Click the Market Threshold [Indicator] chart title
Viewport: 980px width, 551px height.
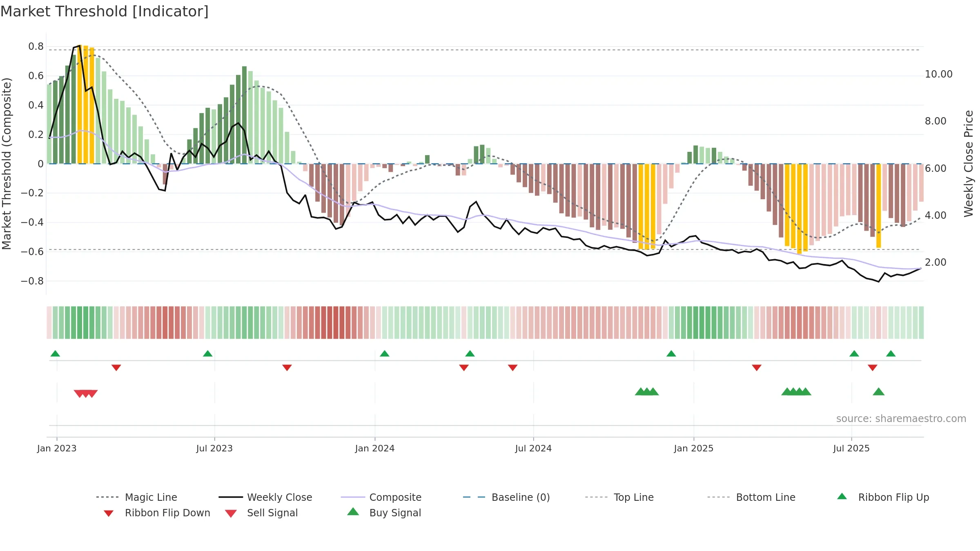[105, 11]
